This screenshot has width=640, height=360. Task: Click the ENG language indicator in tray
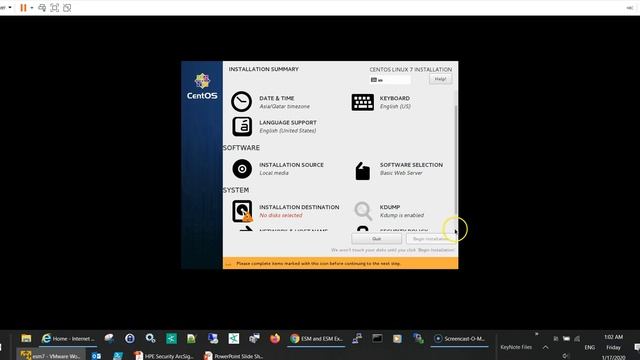(x=589, y=347)
